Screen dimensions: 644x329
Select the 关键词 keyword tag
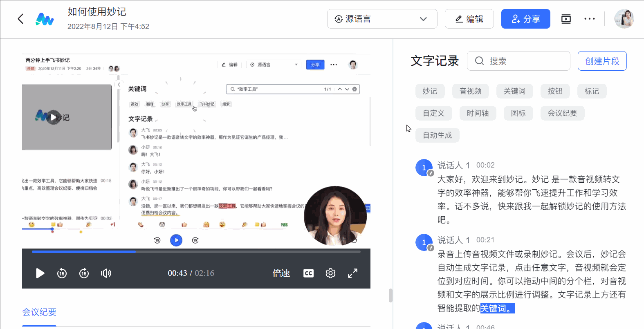[x=514, y=91]
